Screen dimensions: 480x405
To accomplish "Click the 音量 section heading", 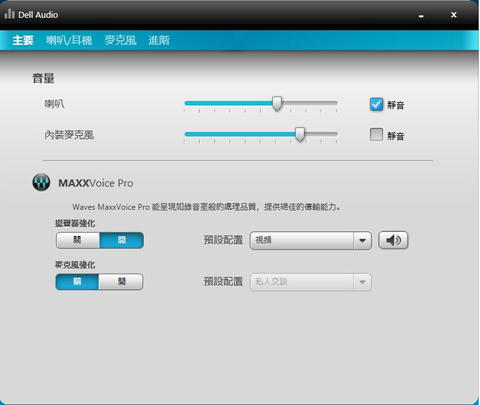I will (x=43, y=79).
